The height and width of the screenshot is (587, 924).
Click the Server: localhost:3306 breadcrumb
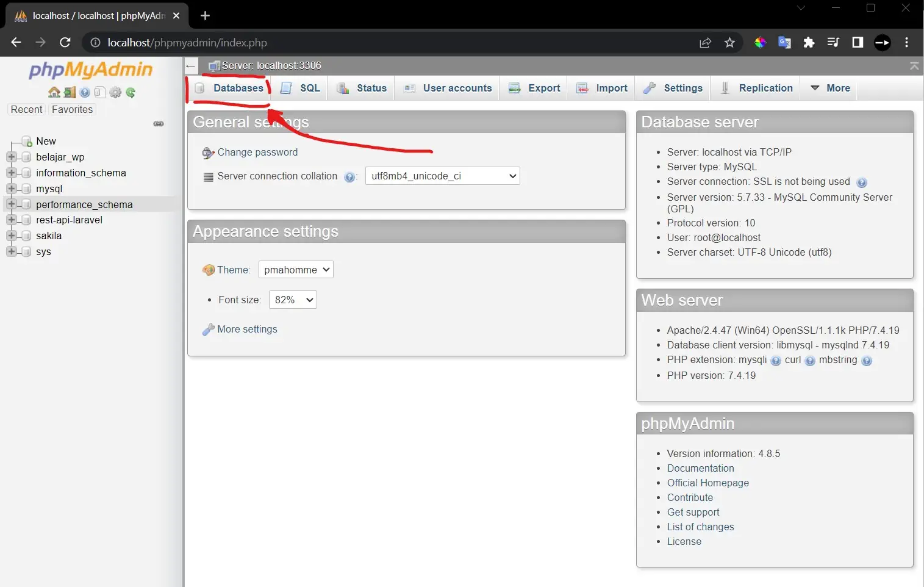click(x=271, y=65)
